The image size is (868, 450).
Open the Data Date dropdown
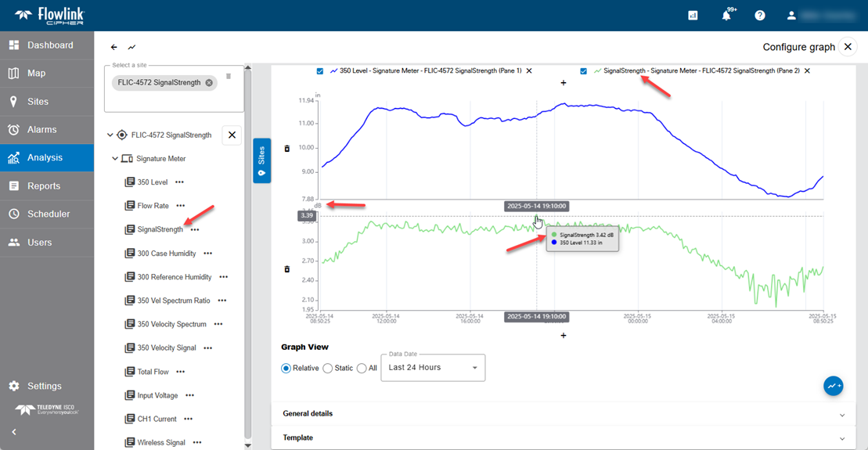click(433, 368)
